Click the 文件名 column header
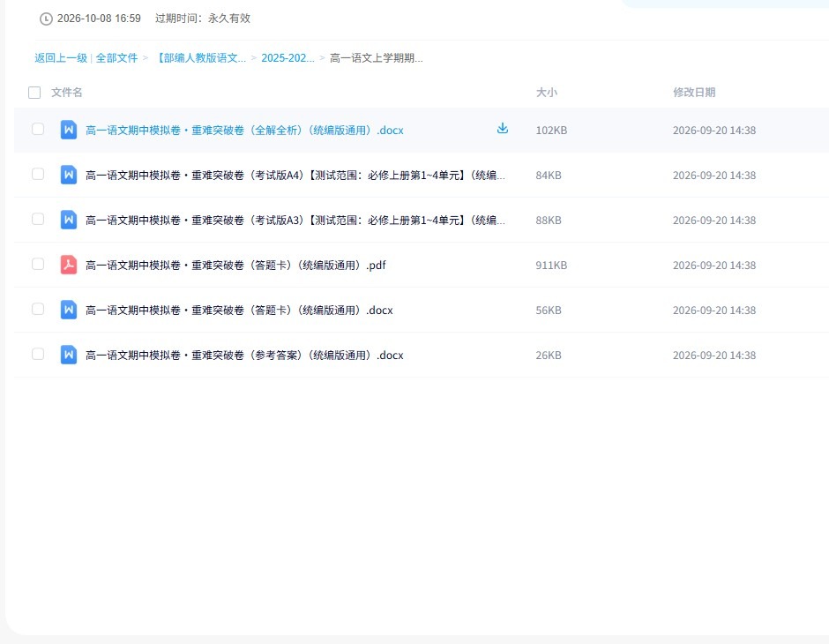 (67, 93)
